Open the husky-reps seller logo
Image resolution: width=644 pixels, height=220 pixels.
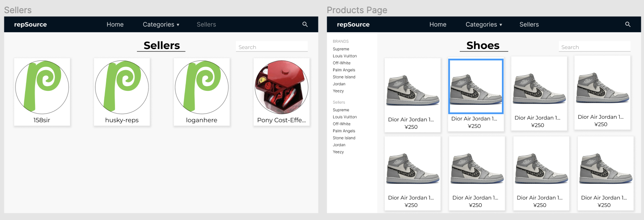[x=122, y=87]
